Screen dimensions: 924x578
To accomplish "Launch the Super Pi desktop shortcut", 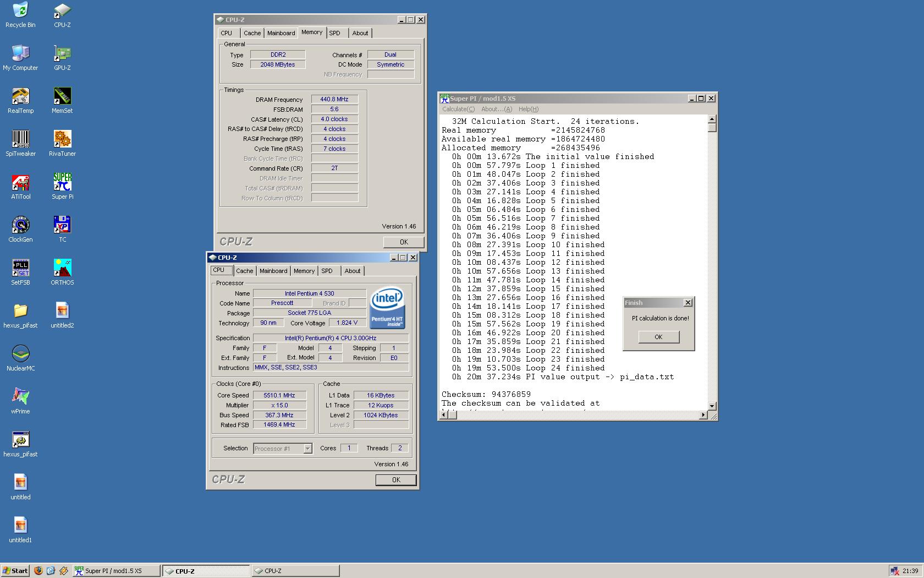I will pyautogui.click(x=62, y=187).
